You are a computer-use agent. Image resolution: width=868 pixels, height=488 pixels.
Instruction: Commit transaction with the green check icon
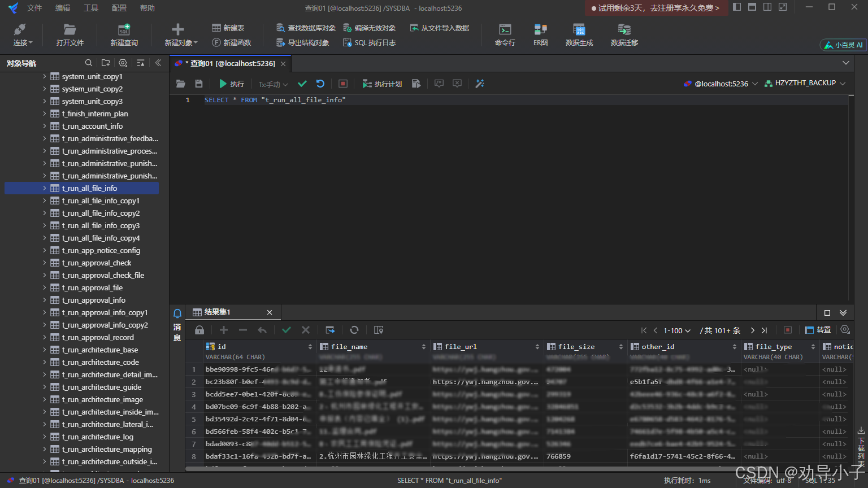[302, 84]
